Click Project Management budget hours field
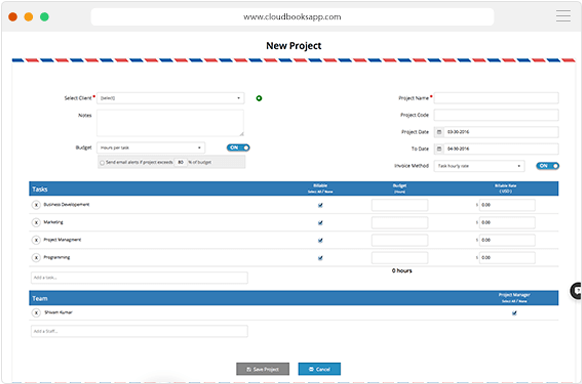The height and width of the screenshot is (384, 582). coord(400,240)
